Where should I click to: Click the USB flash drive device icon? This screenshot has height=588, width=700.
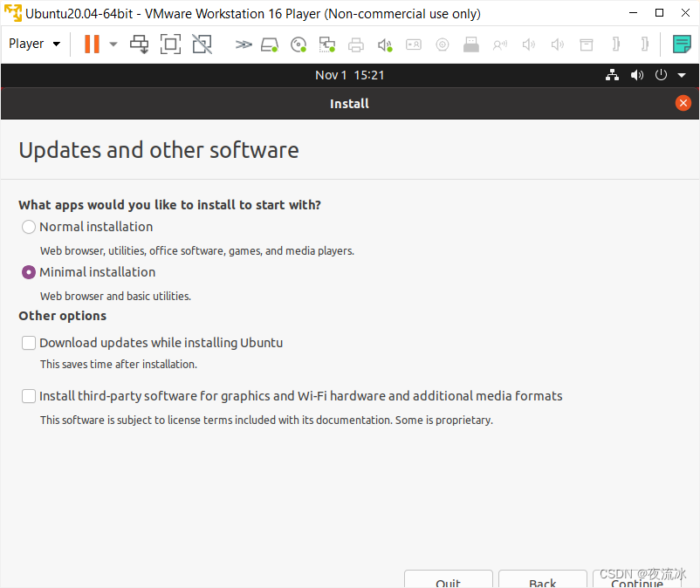coord(471,44)
